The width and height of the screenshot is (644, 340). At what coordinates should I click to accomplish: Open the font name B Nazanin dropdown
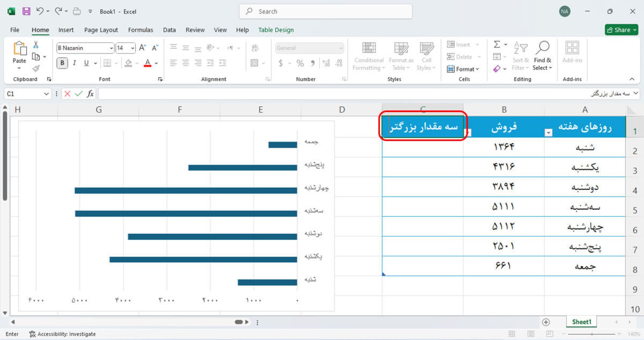click(111, 48)
